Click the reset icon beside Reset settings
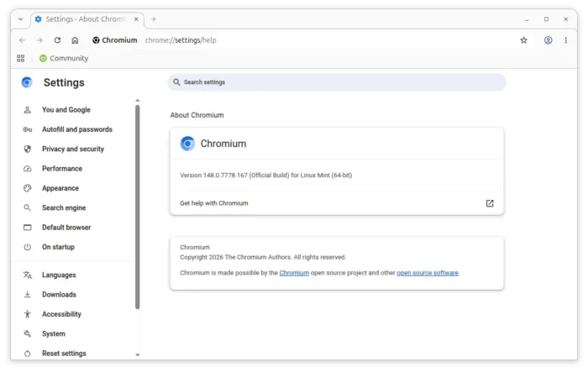The height and width of the screenshot is (372, 588). point(28,354)
